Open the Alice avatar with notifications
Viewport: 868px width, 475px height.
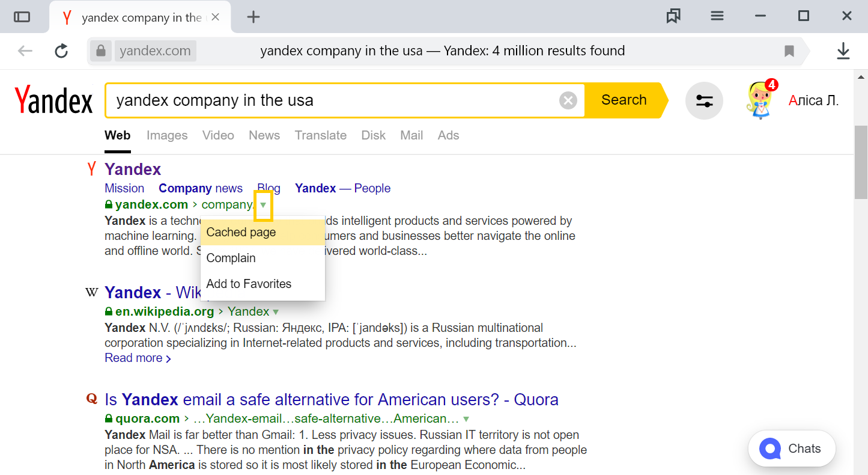tap(761, 99)
